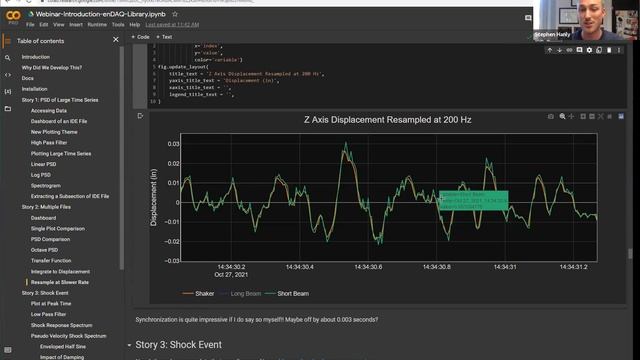Copy link to cell icon

(x=569, y=50)
